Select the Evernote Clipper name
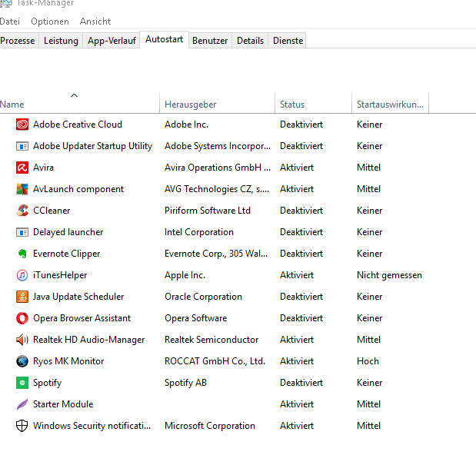Screen dimensions: 476x455 point(66,254)
